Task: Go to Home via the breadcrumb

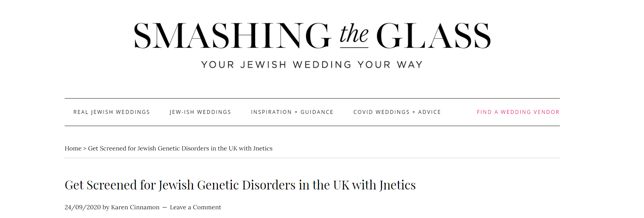Action: click(73, 148)
